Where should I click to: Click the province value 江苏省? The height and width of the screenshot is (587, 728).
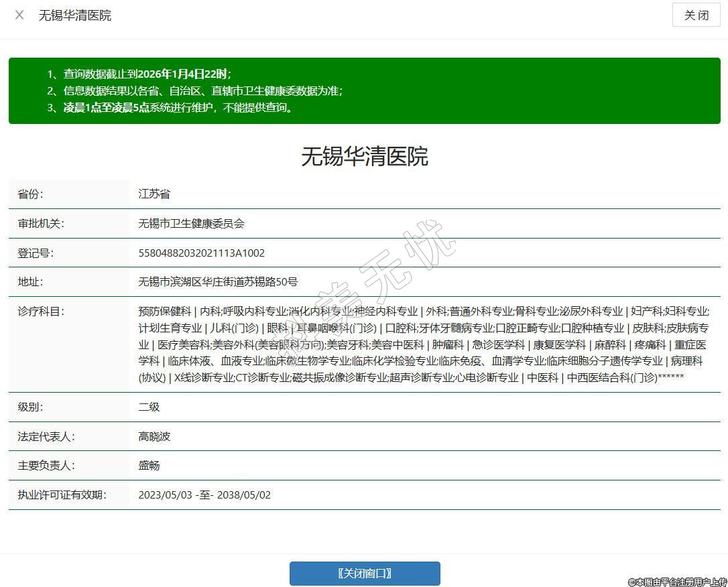point(154,194)
